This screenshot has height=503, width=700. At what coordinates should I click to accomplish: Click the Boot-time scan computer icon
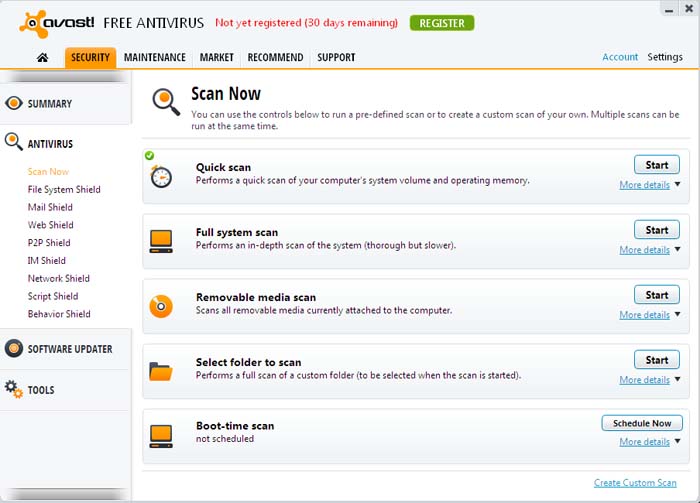point(161,436)
